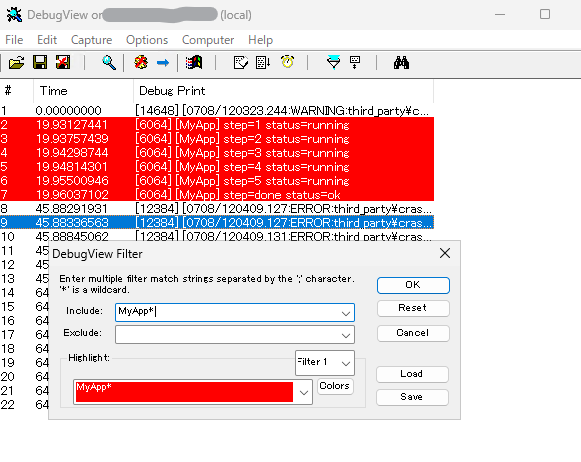Select row with step=1 status=running
Image resolution: width=581 pixels, height=462 pixels.
[217, 124]
